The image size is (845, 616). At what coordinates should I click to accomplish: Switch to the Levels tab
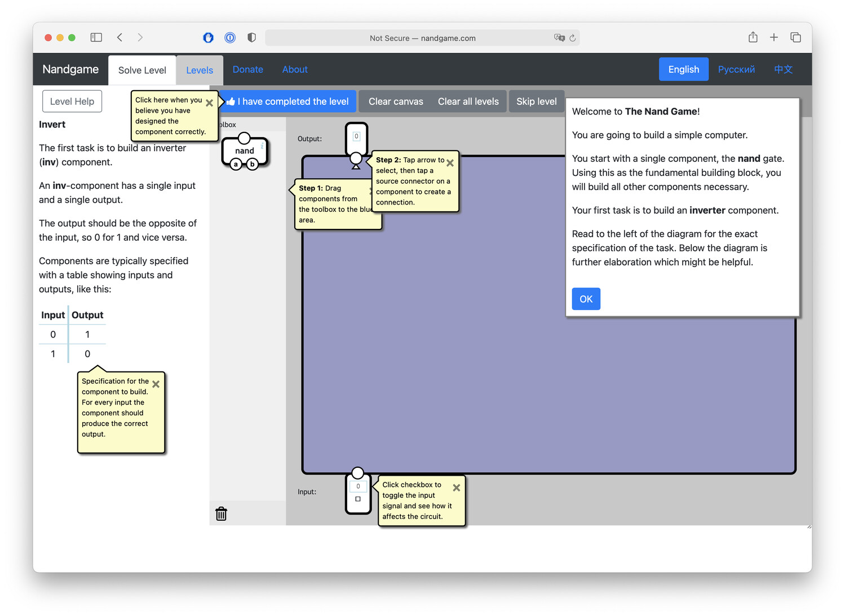[x=200, y=70]
